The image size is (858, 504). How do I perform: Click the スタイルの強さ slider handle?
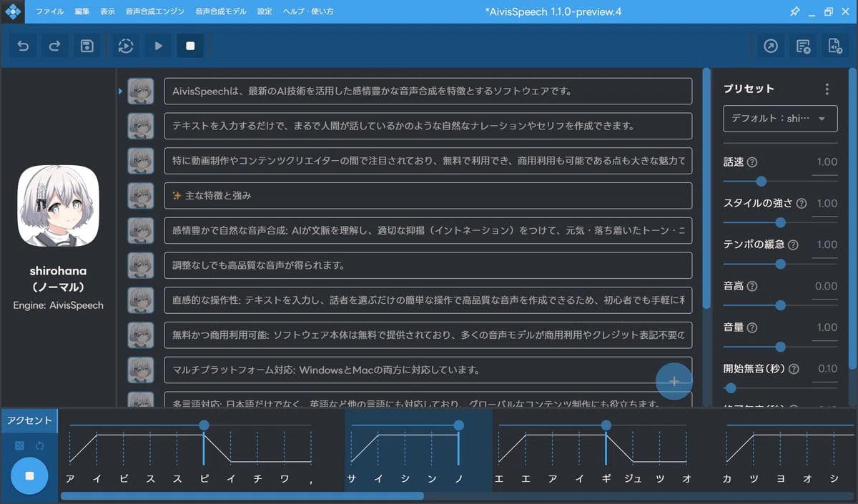(780, 222)
